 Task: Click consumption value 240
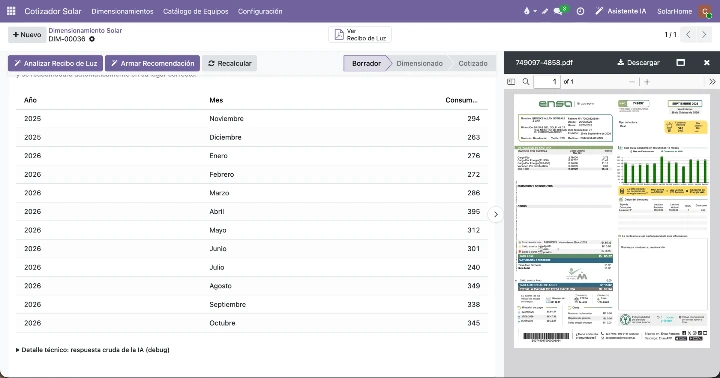click(473, 267)
